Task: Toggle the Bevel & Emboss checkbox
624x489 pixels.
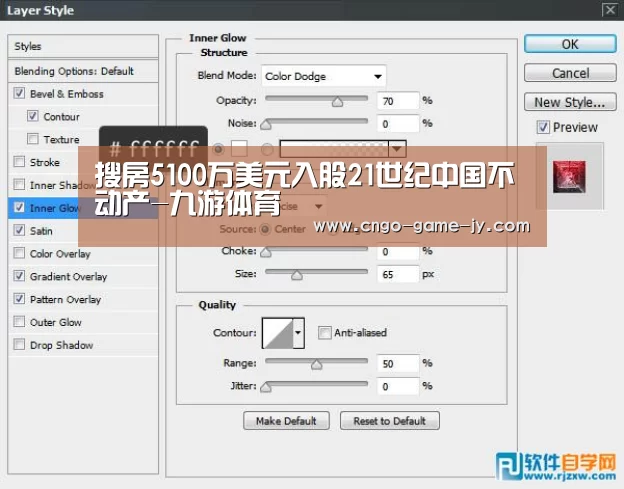Action: 19,93
